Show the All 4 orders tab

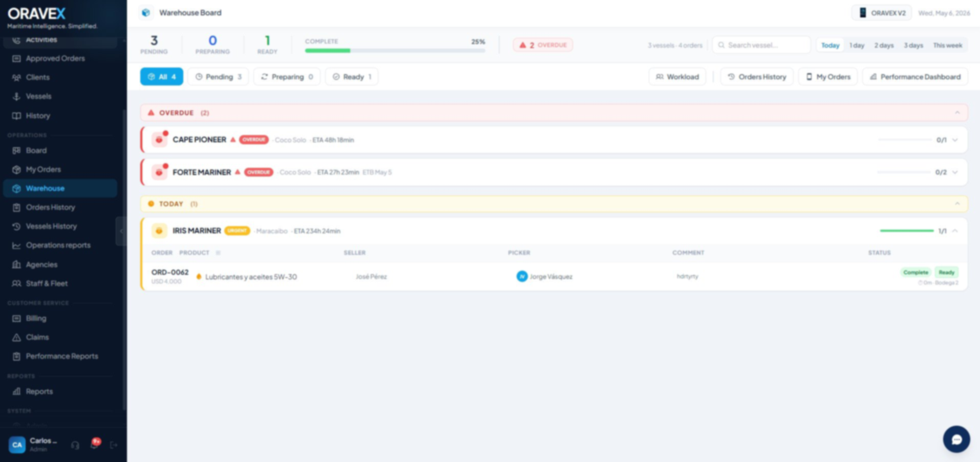click(x=161, y=77)
